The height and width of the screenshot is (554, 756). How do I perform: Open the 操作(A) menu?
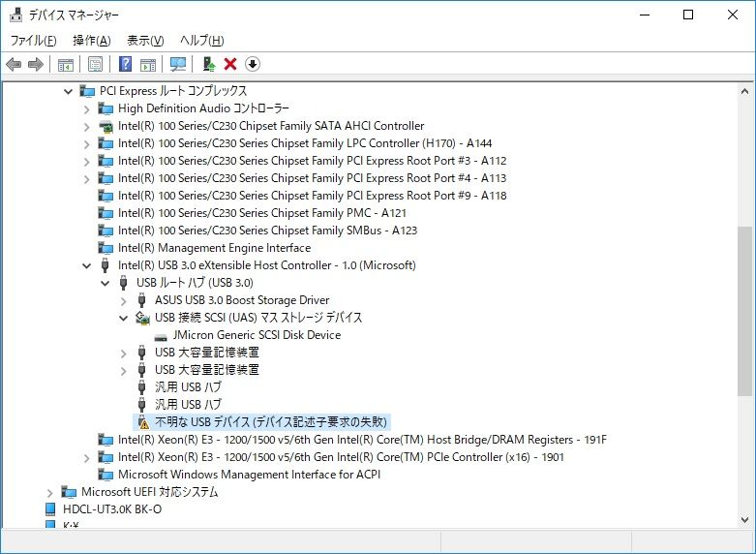pyautogui.click(x=92, y=40)
